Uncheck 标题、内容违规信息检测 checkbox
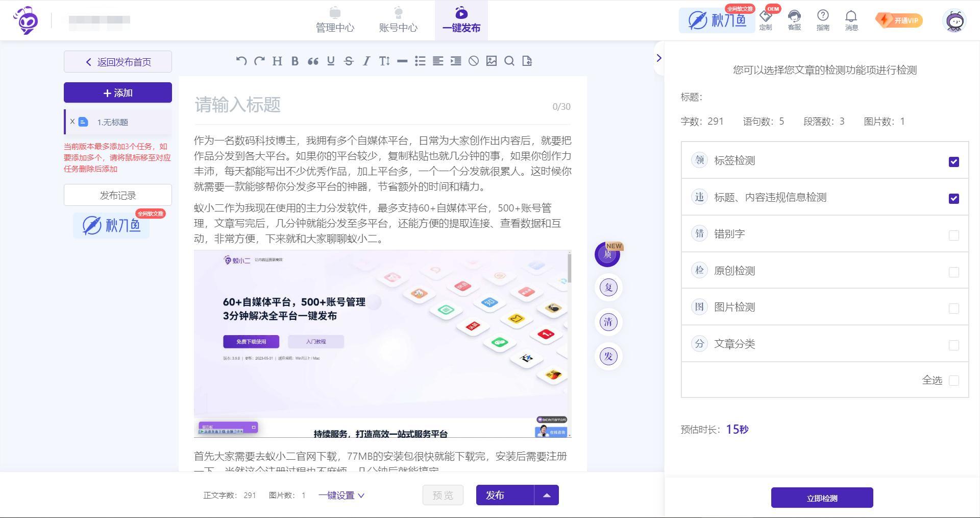 click(x=953, y=198)
